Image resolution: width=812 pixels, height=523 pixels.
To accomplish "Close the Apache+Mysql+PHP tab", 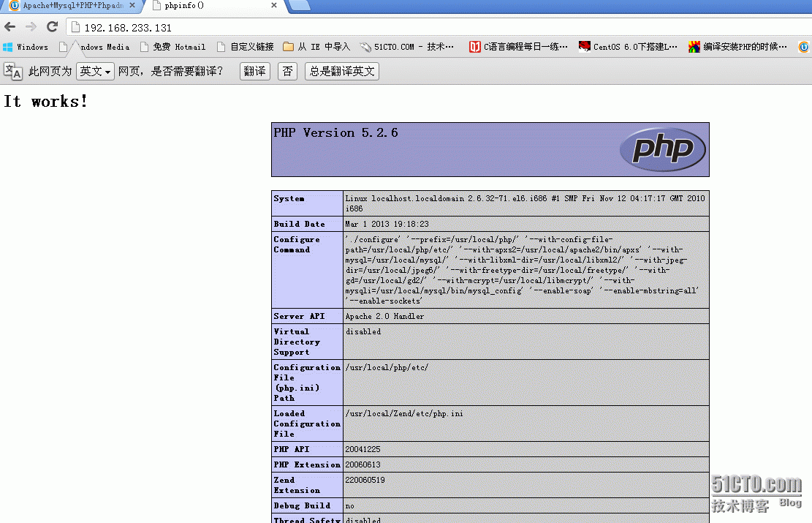I will (x=132, y=5).
